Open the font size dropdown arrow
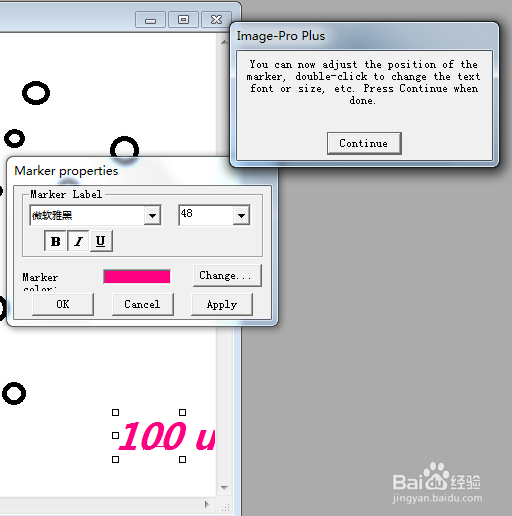The width and height of the screenshot is (512, 516). coord(241,215)
